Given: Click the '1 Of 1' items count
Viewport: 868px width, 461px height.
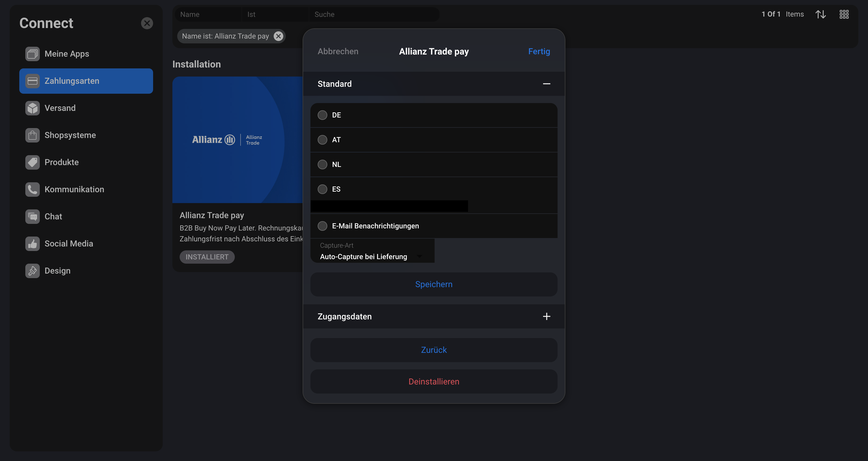Looking at the screenshot, I should coord(771,14).
